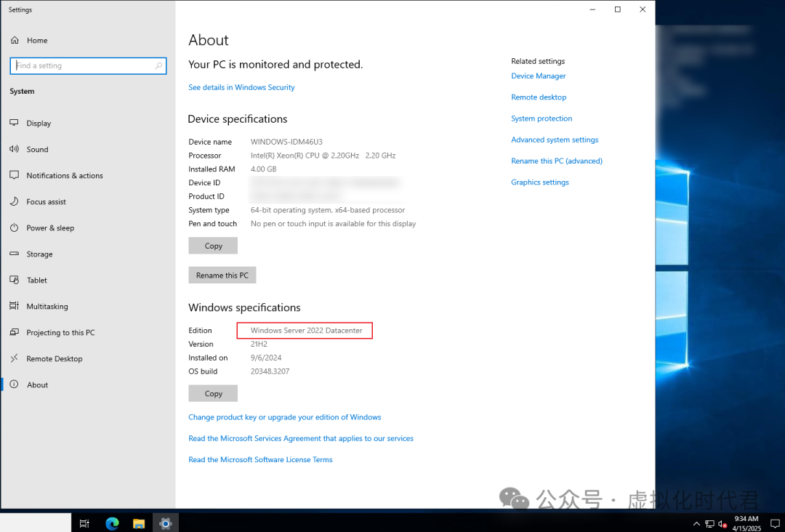Click the taskbar clock and date
Screen dimensions: 785x532
point(746,523)
